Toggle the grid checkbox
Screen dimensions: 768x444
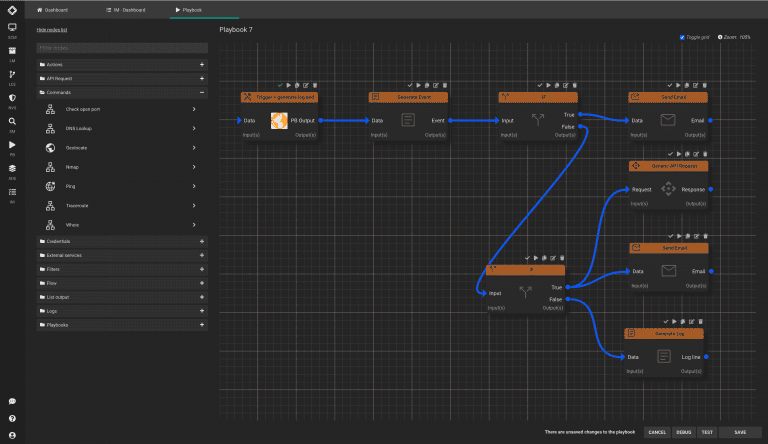pos(682,37)
